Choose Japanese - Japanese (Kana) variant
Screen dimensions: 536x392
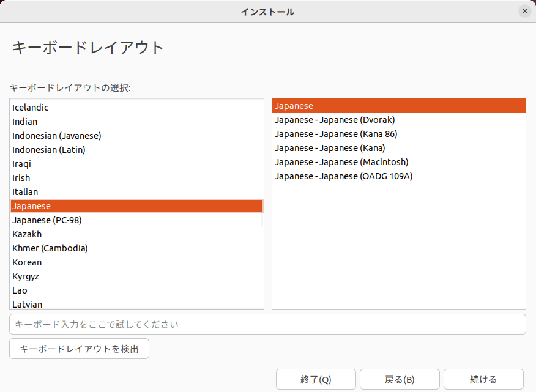click(399, 147)
